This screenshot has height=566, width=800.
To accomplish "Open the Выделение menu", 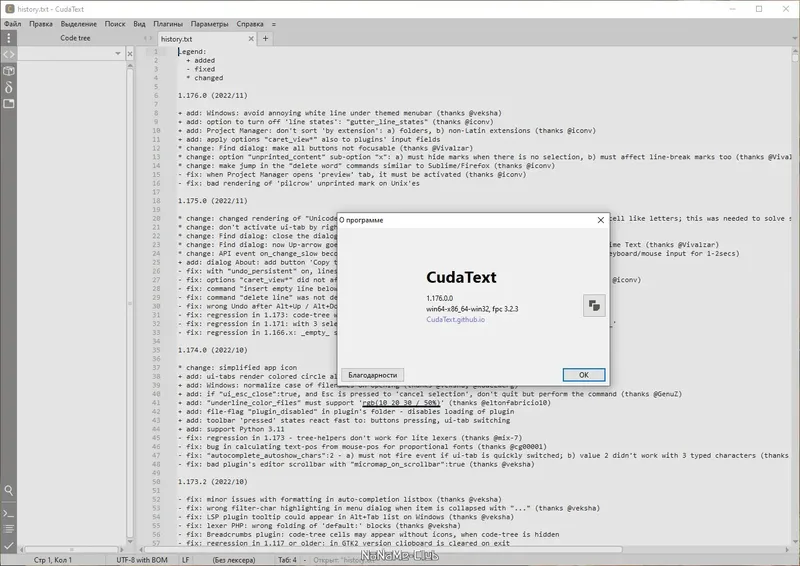I will coord(79,24).
